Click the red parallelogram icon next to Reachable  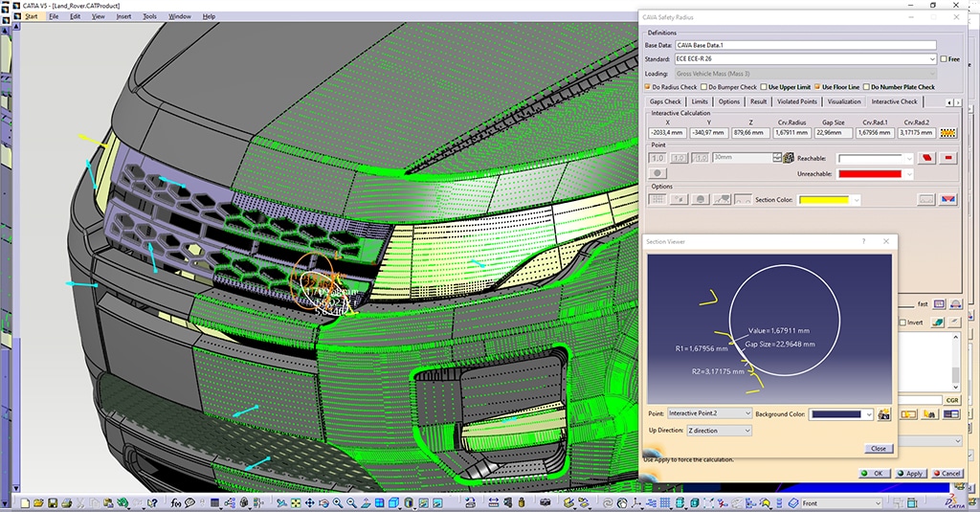coord(926,158)
